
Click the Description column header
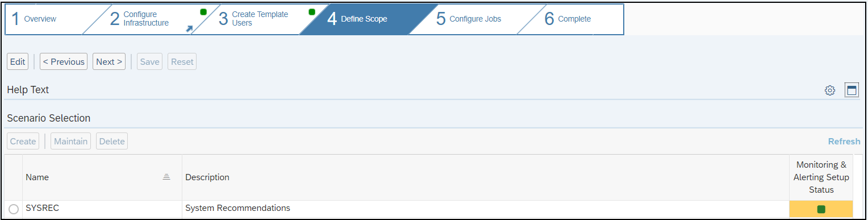tap(207, 177)
